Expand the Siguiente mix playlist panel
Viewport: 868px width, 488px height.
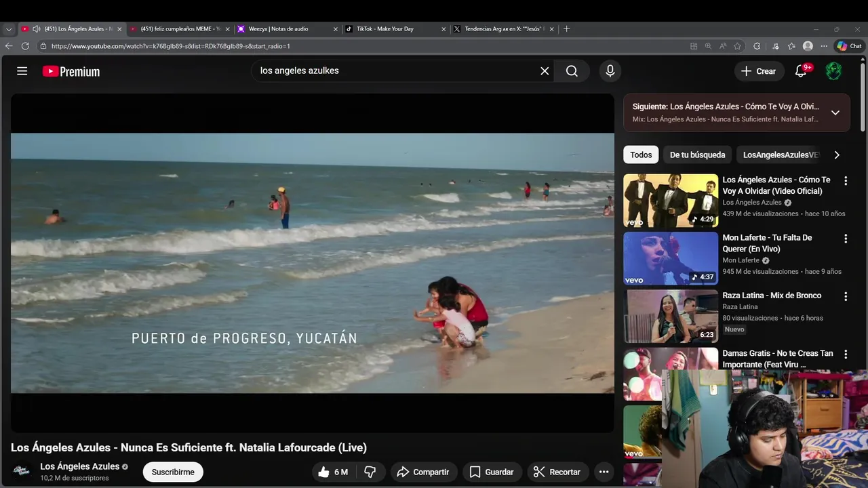pos(835,113)
